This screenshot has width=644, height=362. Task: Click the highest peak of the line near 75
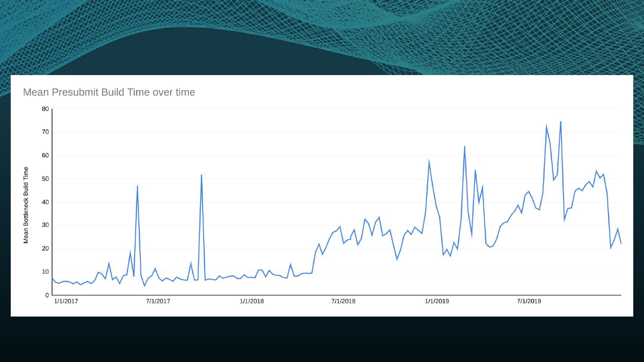[x=561, y=122]
